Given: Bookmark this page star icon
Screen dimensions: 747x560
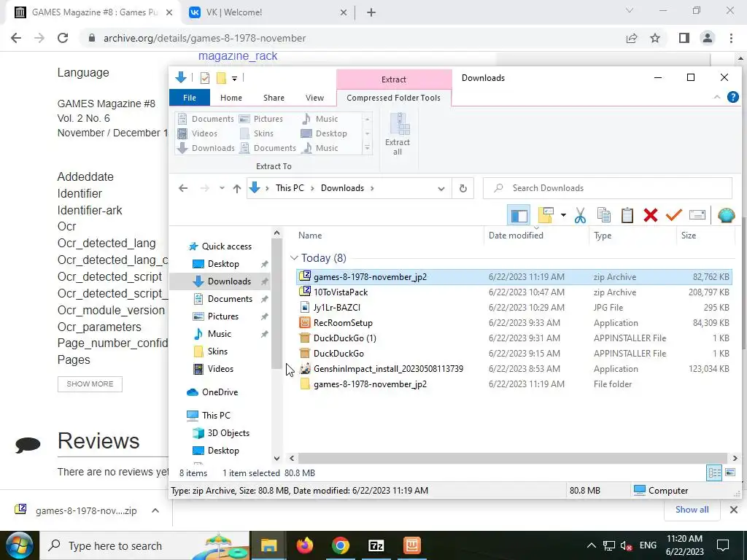Looking at the screenshot, I should tap(655, 38).
